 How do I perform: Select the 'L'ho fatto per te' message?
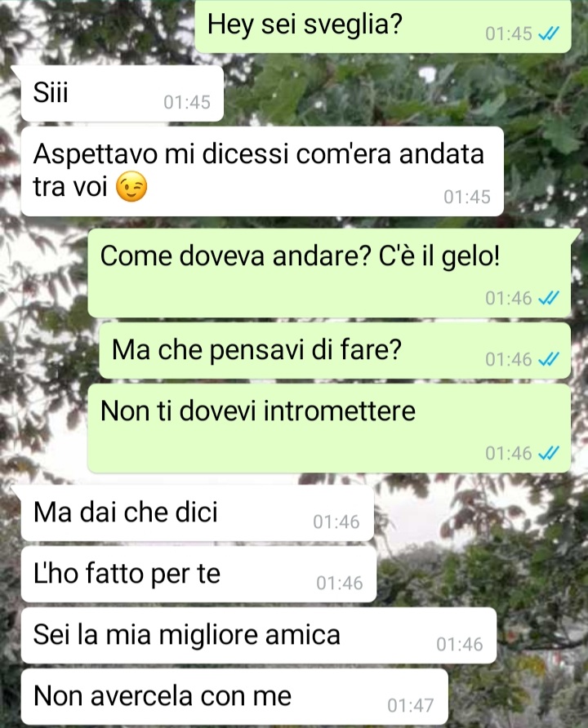tap(198, 575)
